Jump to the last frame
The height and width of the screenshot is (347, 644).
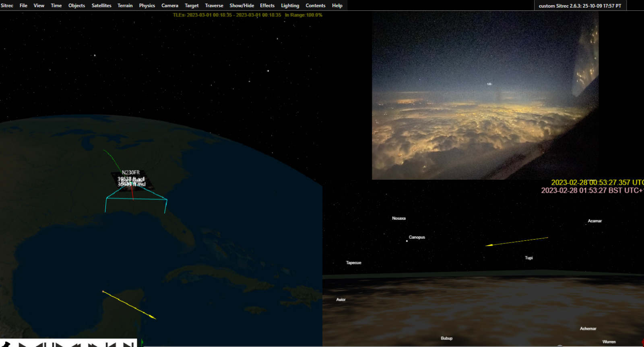[x=128, y=345]
